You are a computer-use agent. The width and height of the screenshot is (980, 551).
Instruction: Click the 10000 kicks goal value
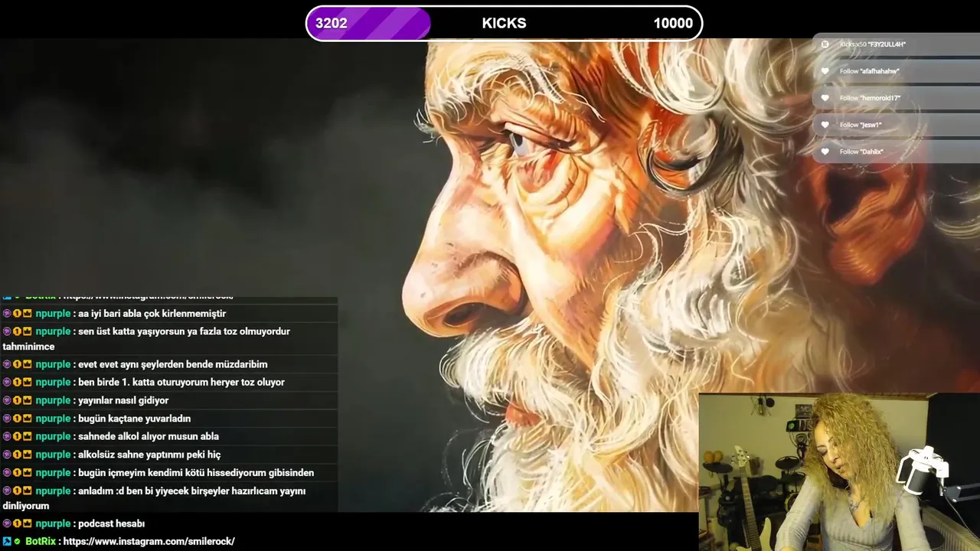pos(673,23)
